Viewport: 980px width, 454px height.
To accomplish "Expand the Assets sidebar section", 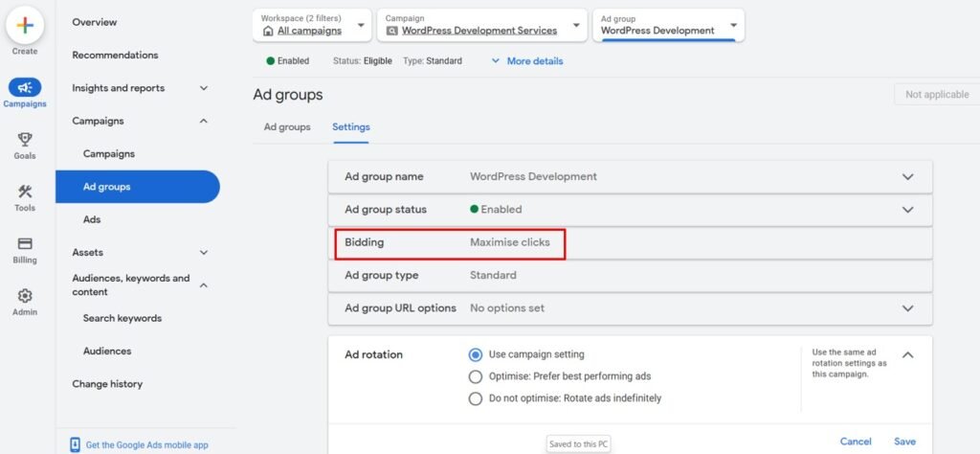I will click(x=203, y=253).
